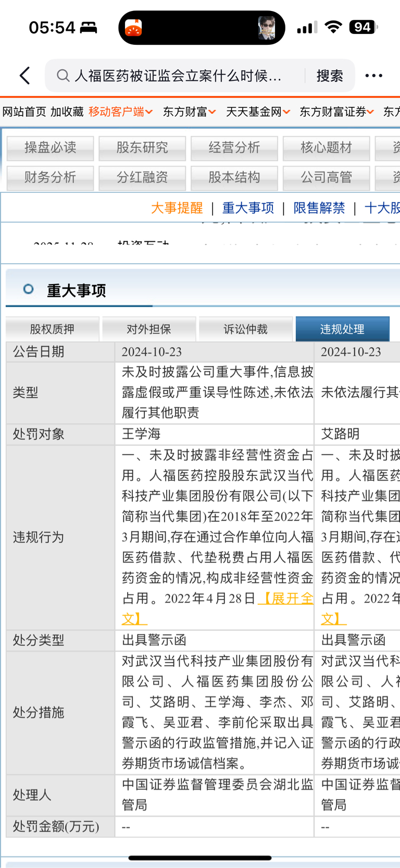The width and height of the screenshot is (400, 868).
Task: Tap the search query input field
Action: point(178,76)
